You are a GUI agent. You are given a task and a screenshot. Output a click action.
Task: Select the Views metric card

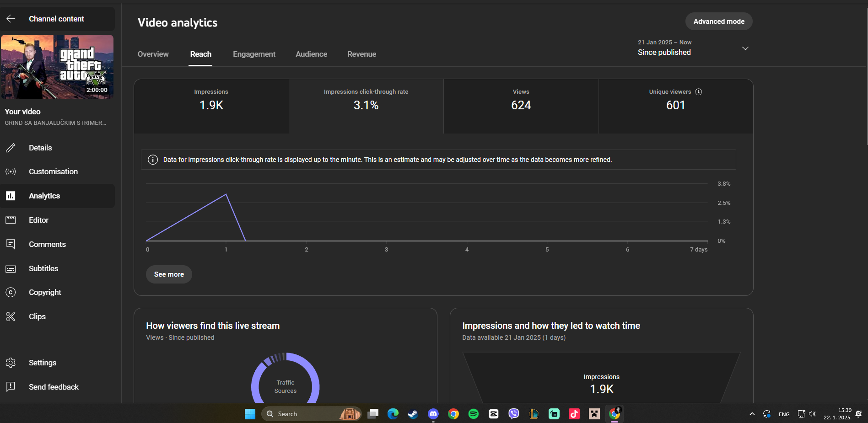[521, 107]
